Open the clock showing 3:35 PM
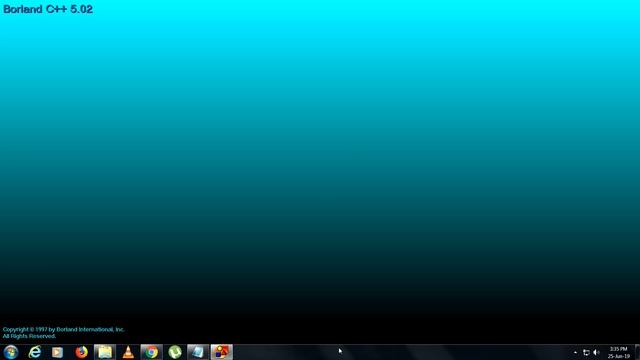The height and width of the screenshot is (360, 640). point(618,352)
